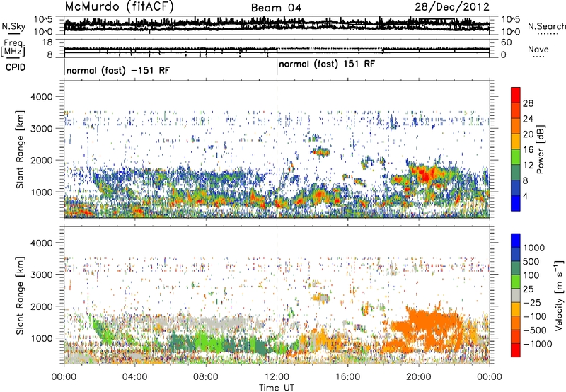
Task: Click the "-1000" Velocity colorbar value
Action: 538,344
